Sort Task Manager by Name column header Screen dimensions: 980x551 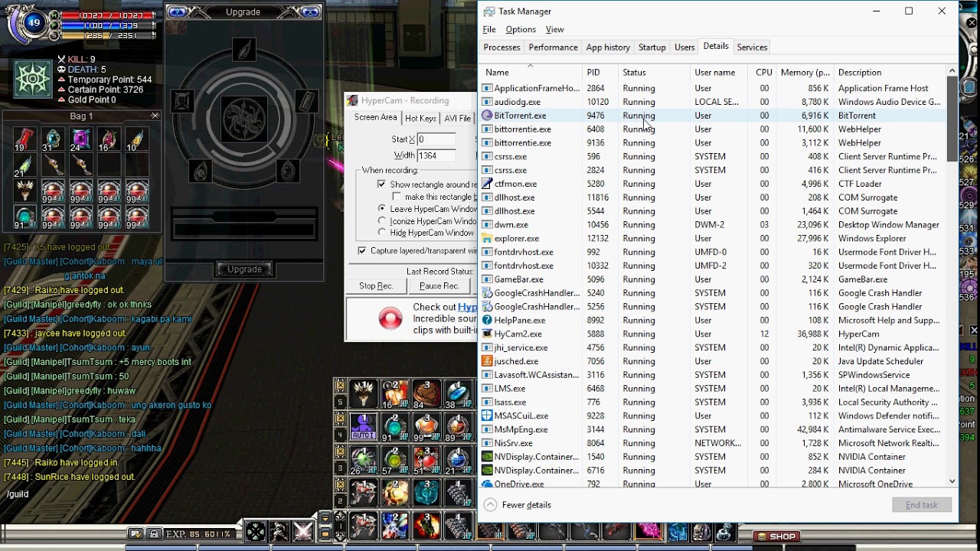(x=531, y=72)
